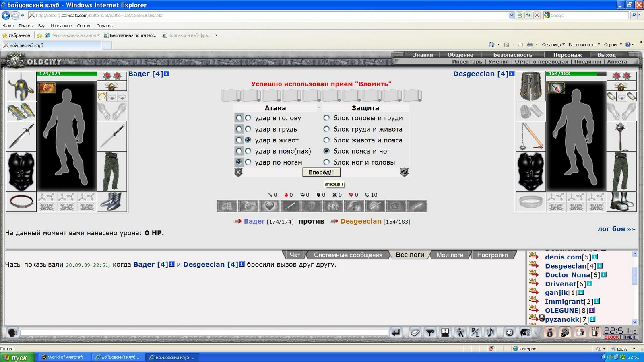Click the heart skill icon in the combat bar
The image size is (644, 362).
tap(269, 206)
